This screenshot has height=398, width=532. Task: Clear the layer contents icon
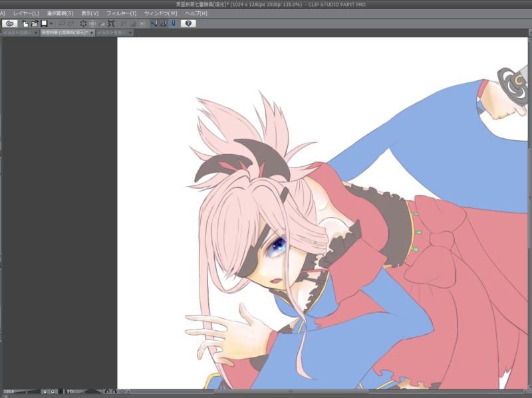point(83,23)
